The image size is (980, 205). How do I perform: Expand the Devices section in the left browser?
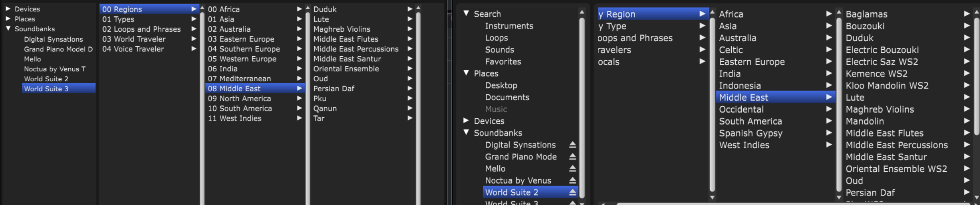click(8, 9)
